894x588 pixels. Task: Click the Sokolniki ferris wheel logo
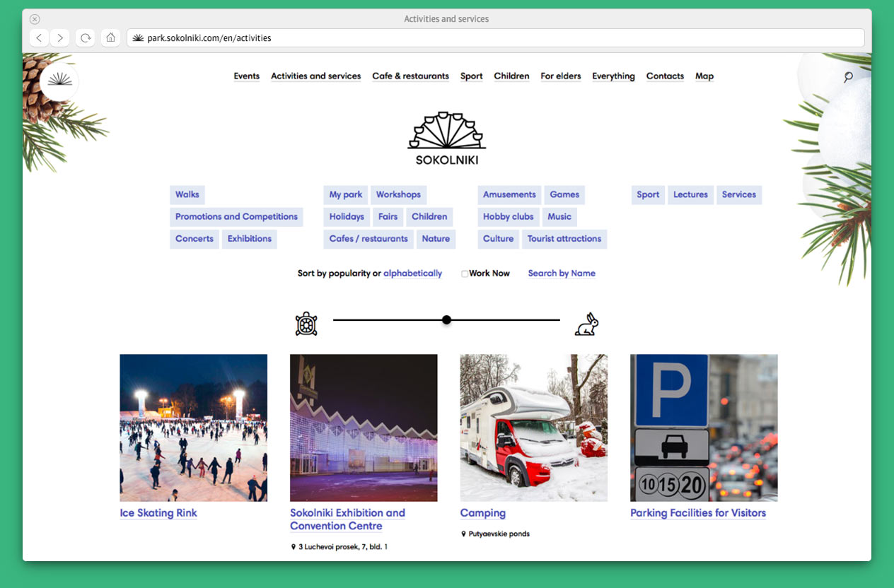[x=446, y=138]
